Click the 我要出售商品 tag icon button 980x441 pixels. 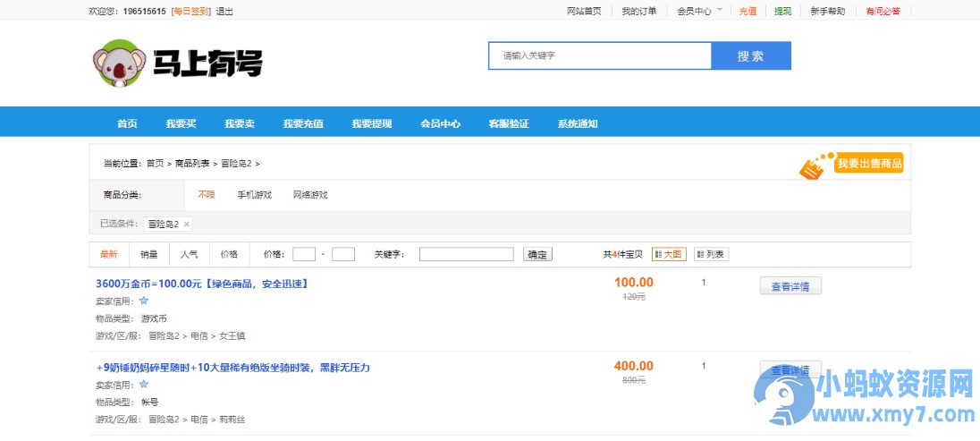[x=851, y=165]
